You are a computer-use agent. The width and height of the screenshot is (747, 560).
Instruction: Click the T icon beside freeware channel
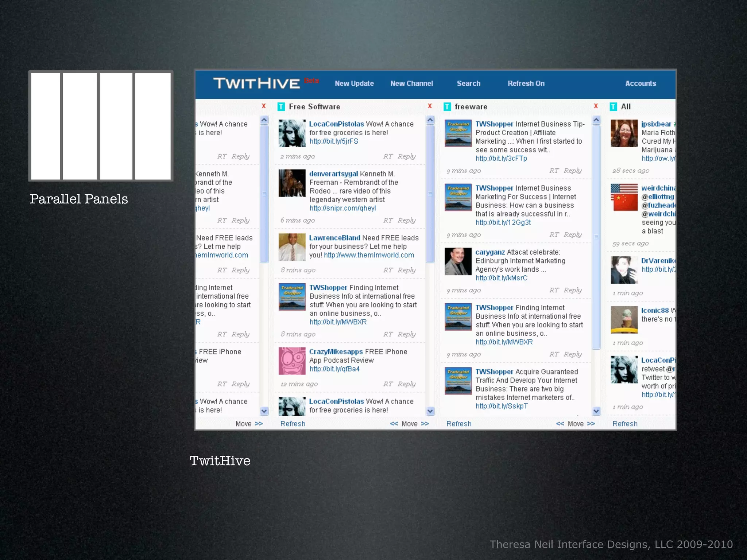[x=447, y=107]
